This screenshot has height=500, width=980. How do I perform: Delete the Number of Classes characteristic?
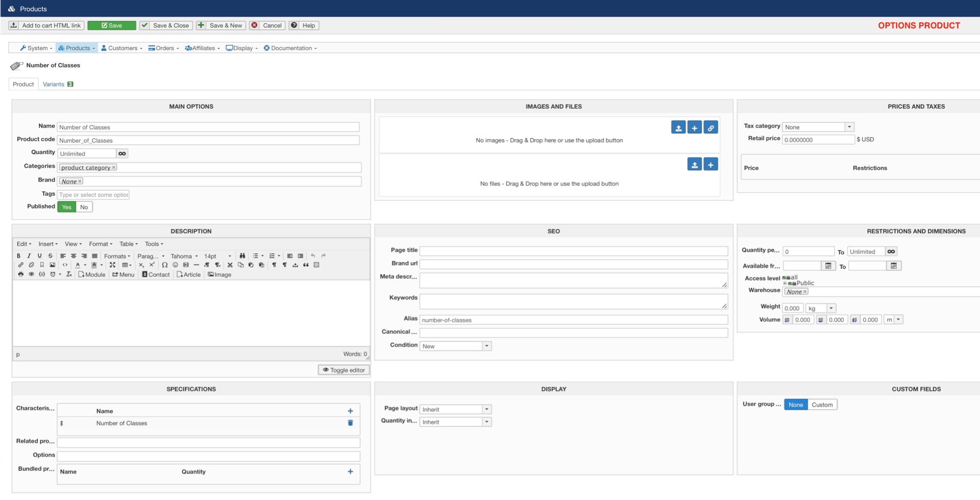(x=350, y=423)
